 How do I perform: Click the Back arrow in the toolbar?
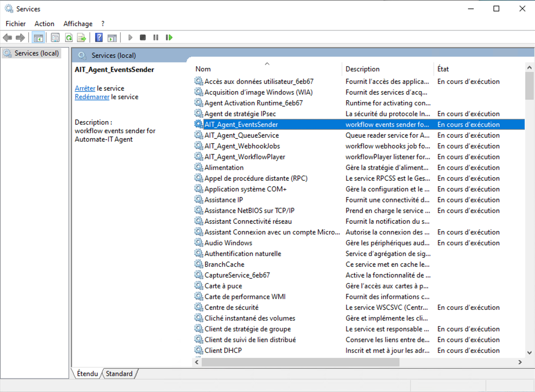[x=7, y=37]
